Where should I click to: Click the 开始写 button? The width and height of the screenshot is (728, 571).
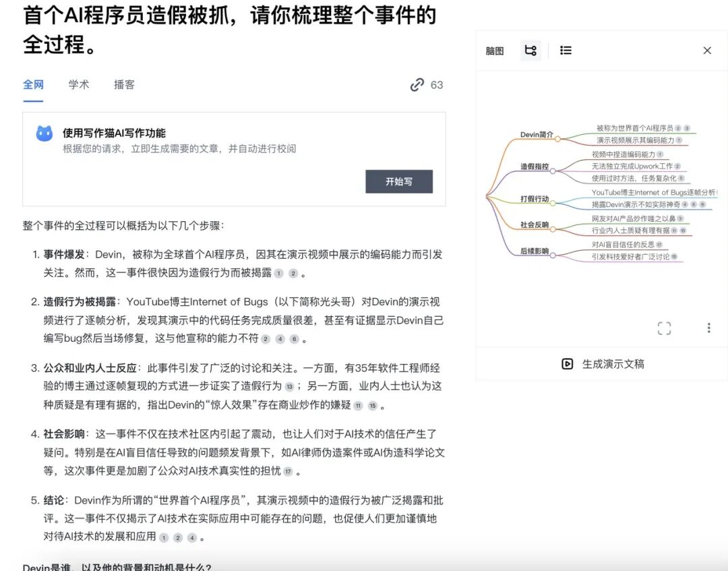click(x=399, y=181)
